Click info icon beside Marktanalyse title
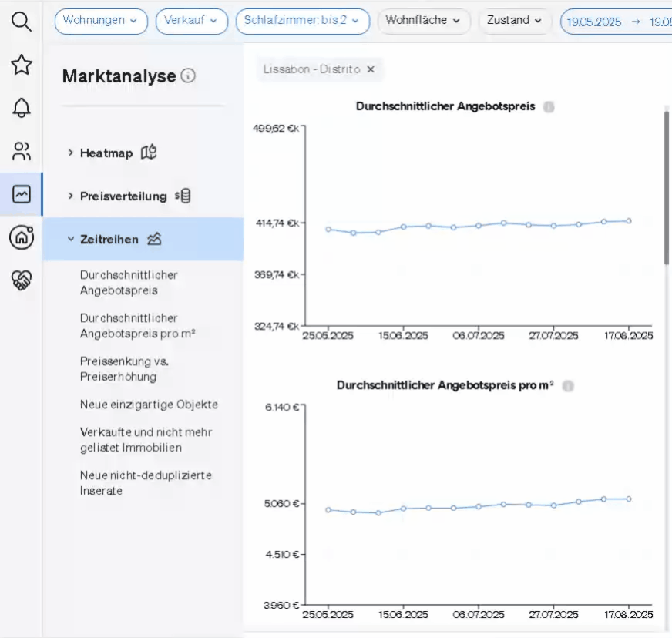Screen dimensions: 672x638 [x=188, y=76]
